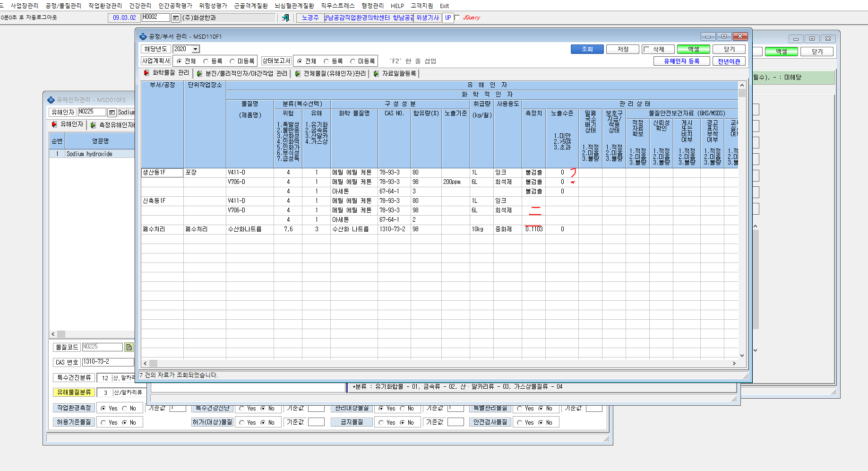
Task: Click grid vertical scrollbar down arrow
Action: point(742,355)
